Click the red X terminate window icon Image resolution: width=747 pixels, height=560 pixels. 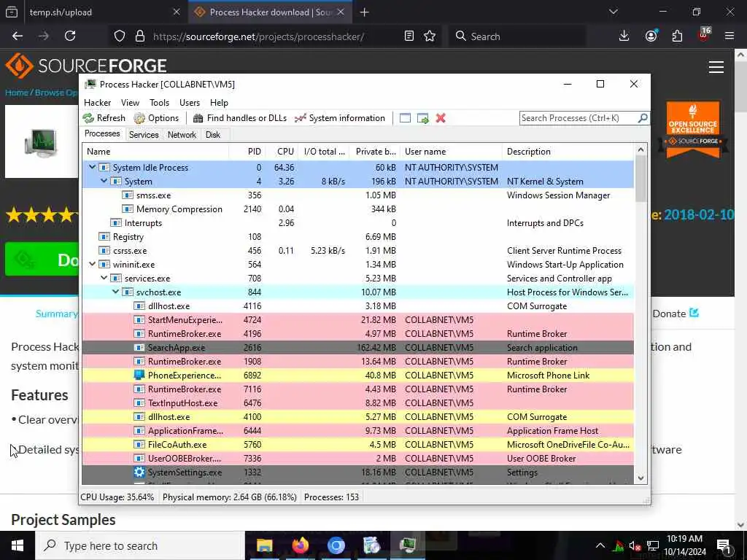[x=441, y=118]
